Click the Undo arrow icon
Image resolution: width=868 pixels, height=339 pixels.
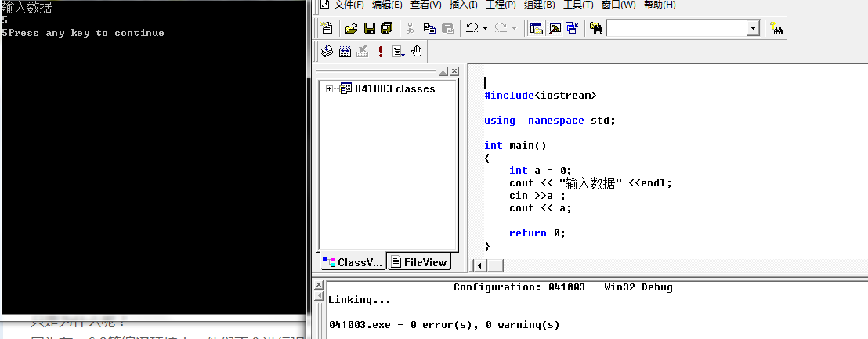click(x=472, y=28)
